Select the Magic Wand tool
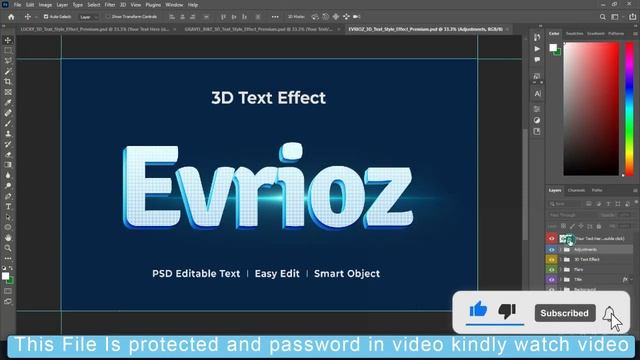 pos(8,71)
